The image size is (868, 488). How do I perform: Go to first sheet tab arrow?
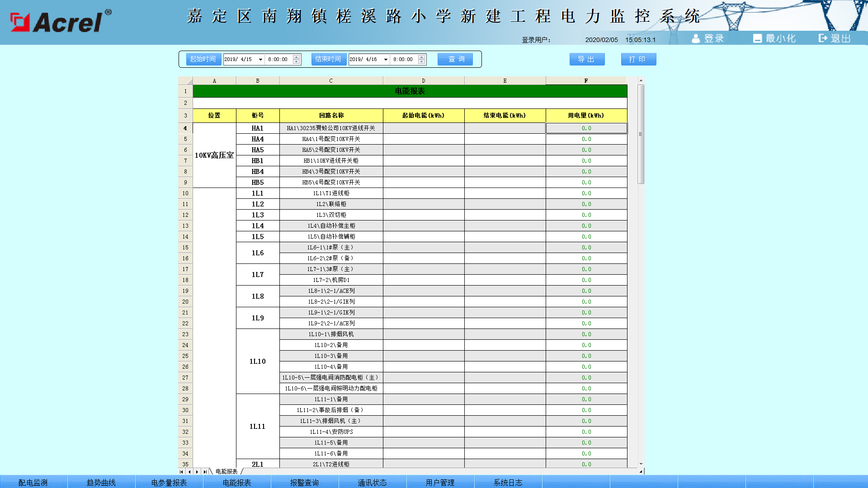[x=182, y=472]
